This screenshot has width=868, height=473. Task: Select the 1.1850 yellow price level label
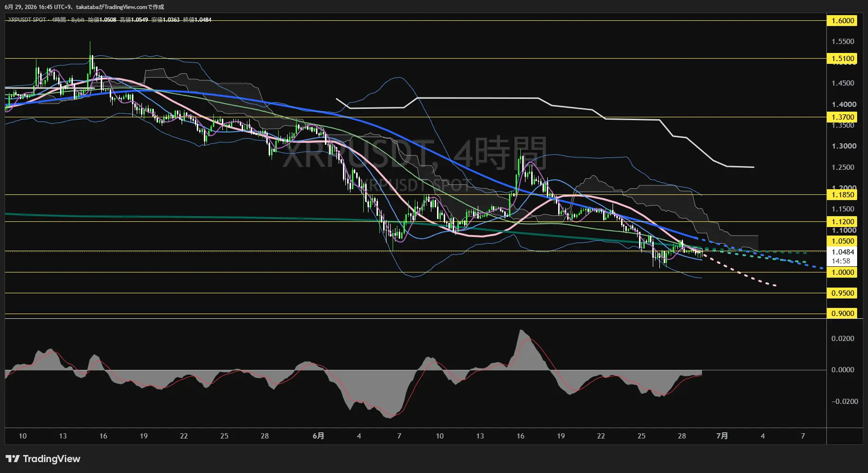842,194
